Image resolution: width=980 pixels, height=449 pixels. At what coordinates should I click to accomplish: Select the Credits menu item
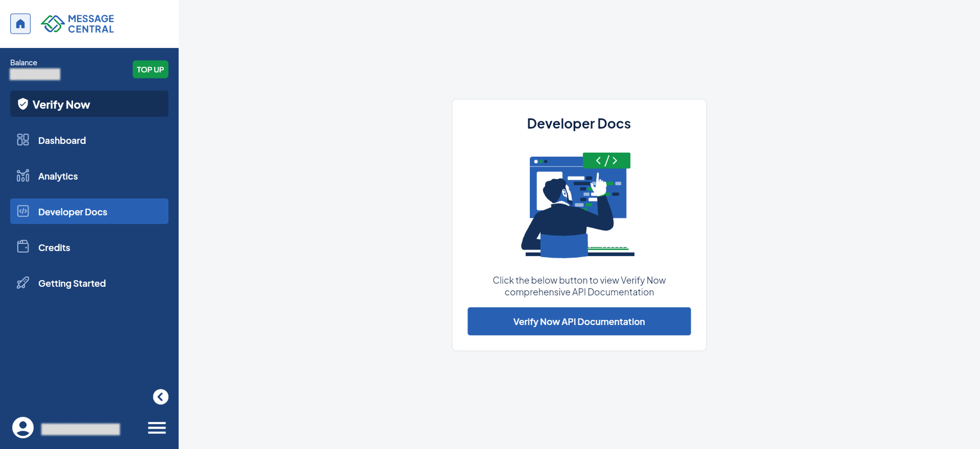[x=54, y=247]
